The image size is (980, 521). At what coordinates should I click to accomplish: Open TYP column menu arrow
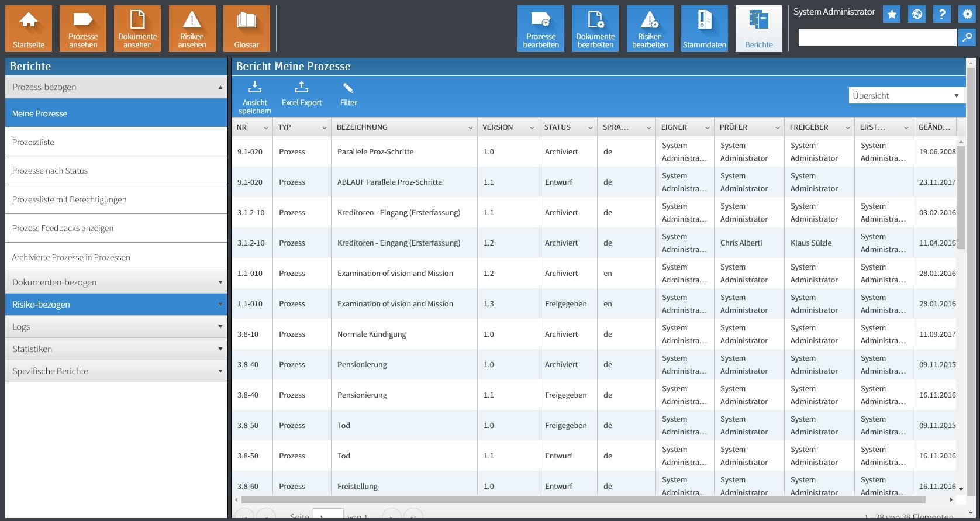click(325, 127)
